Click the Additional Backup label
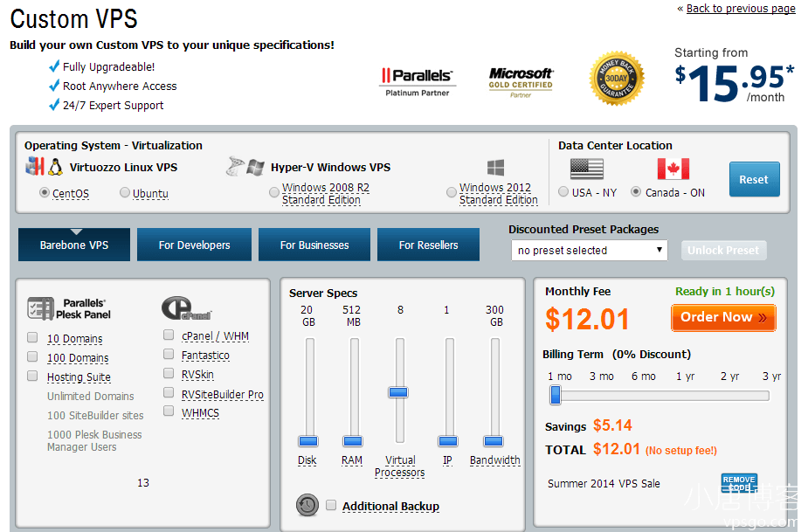Viewport: 808px width, 532px height. [390, 507]
